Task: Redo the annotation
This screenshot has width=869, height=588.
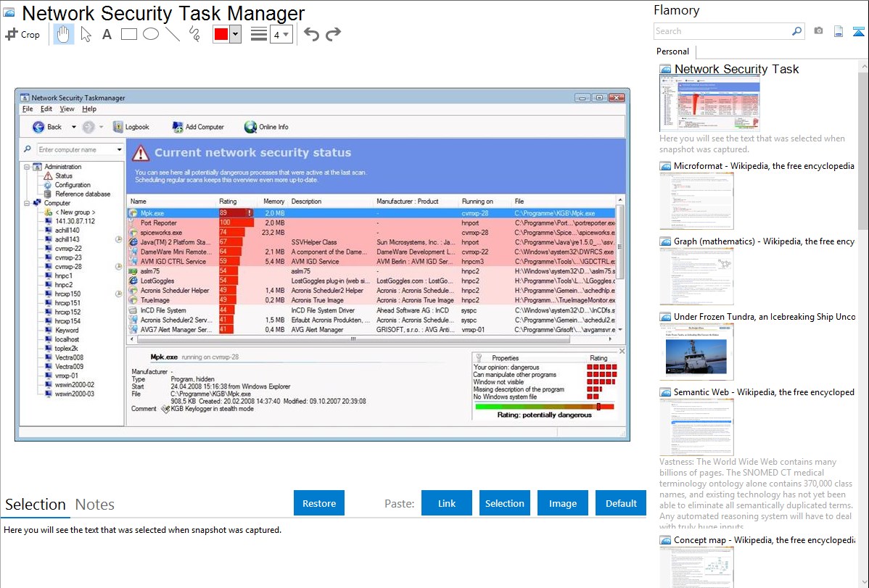Action: pyautogui.click(x=333, y=34)
